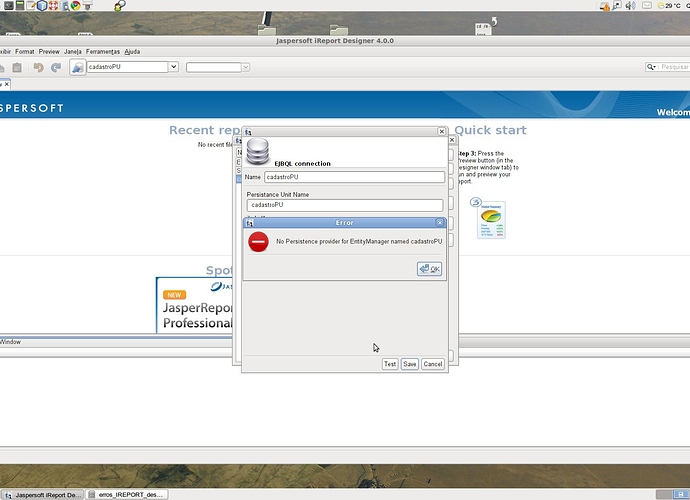
Task: Click the Persistance Unit Name field
Action: tap(345, 205)
